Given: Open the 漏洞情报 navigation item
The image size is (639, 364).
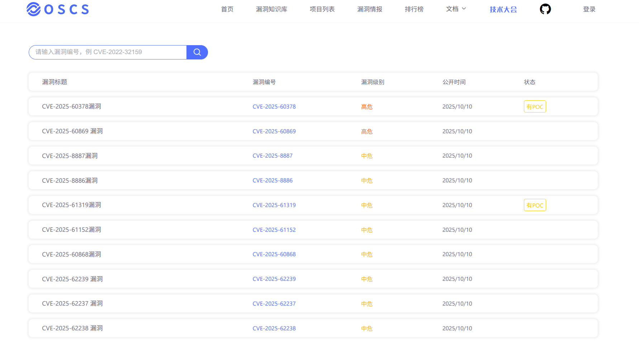Looking at the screenshot, I should 370,9.
